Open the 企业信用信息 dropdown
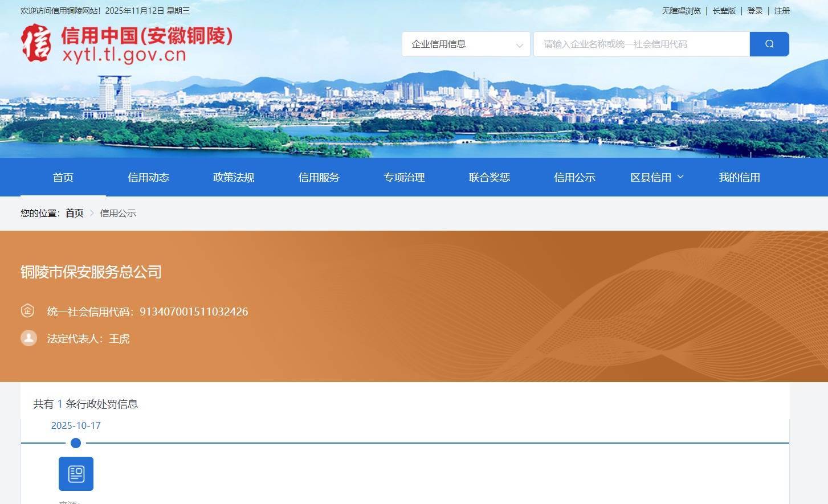This screenshot has width=828, height=504. pos(465,44)
